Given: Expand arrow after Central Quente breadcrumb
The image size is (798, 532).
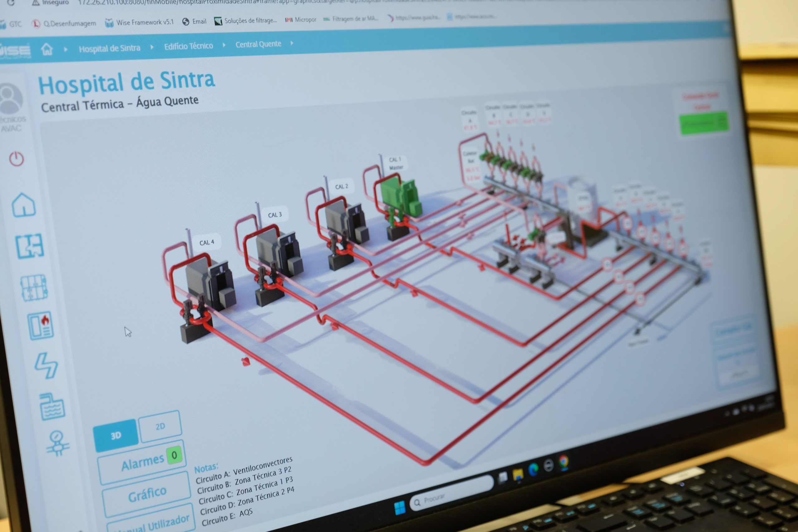Looking at the screenshot, I should [292, 43].
